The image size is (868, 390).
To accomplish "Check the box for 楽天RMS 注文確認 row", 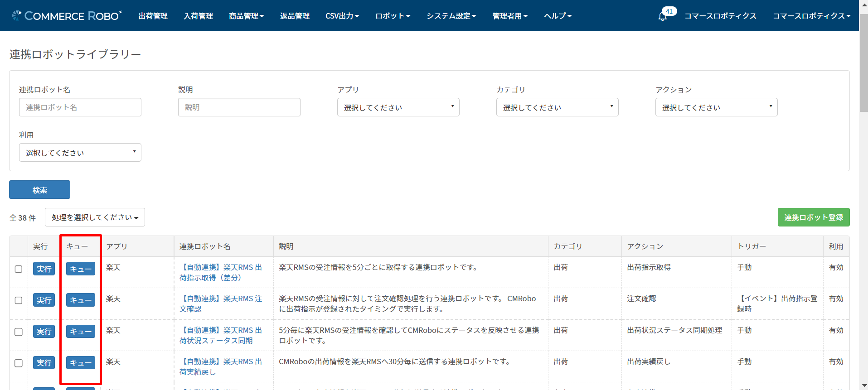I will 19,300.
